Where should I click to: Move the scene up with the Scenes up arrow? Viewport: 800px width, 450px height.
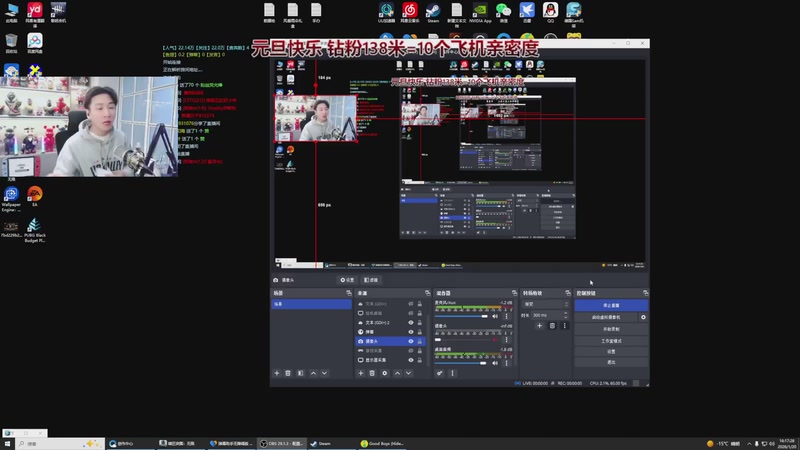pyautogui.click(x=313, y=373)
